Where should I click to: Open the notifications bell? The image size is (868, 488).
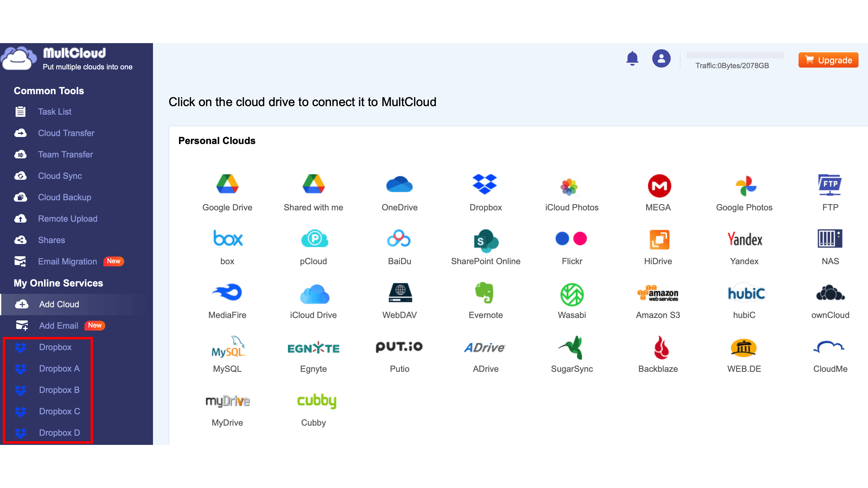tap(632, 58)
